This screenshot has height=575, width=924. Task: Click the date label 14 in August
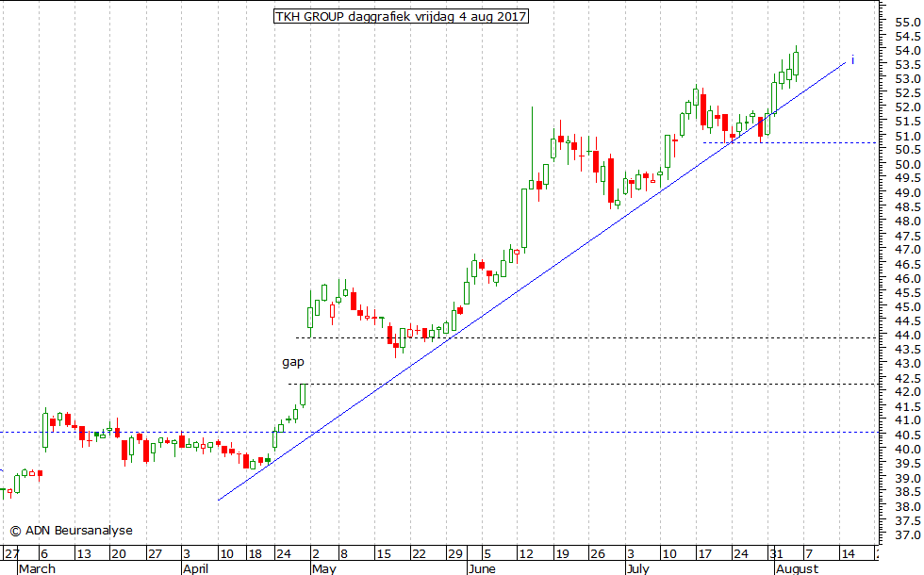[x=848, y=554]
